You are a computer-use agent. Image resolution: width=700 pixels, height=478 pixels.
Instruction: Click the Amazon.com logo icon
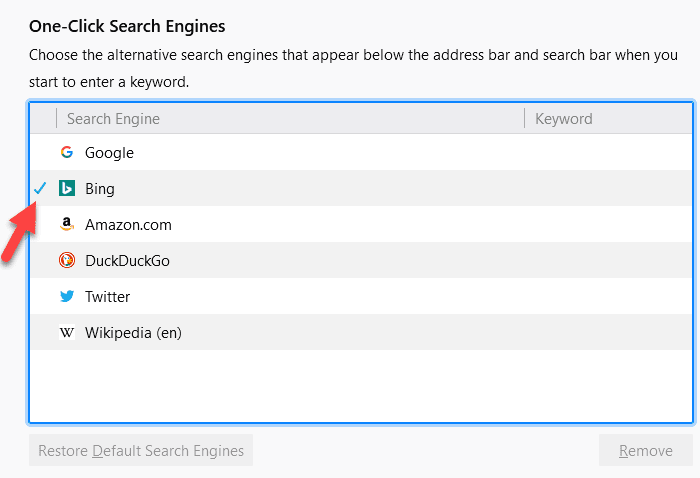click(x=67, y=225)
